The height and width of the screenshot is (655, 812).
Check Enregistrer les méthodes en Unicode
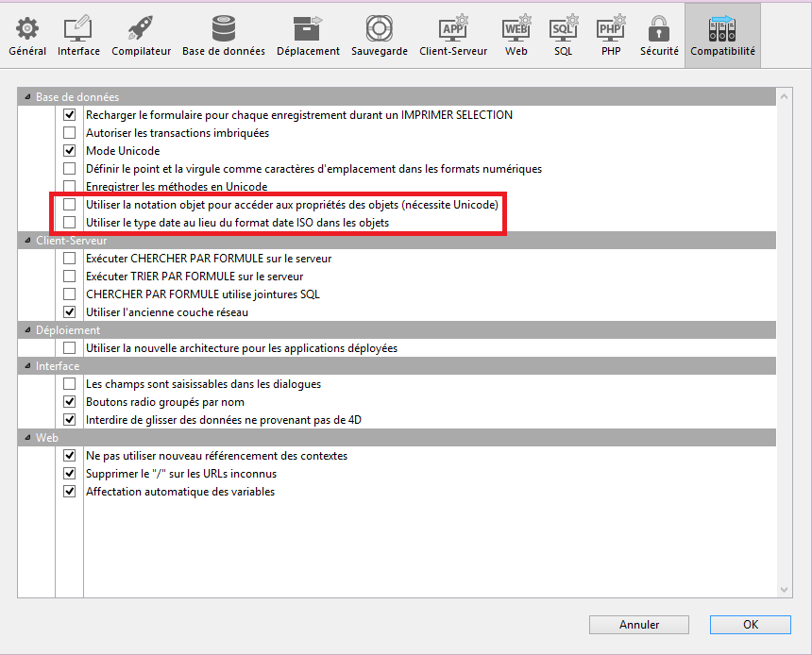[x=69, y=187]
